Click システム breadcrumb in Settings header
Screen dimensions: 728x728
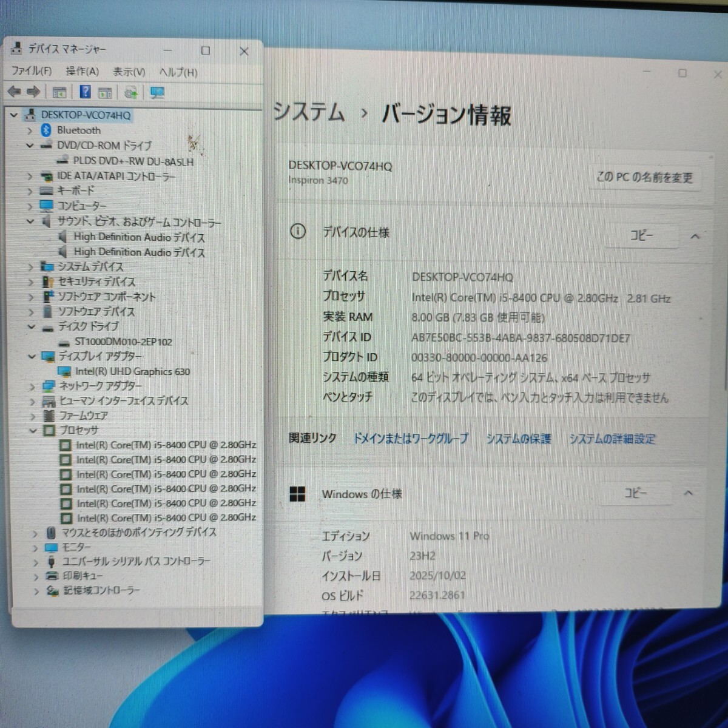click(309, 113)
